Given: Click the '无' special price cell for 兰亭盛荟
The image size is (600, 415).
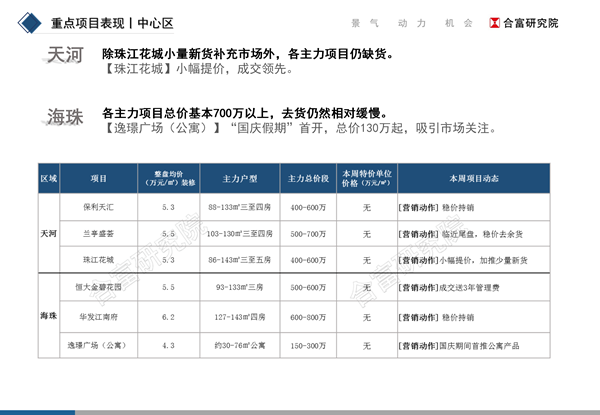Looking at the screenshot, I should pyautogui.click(x=367, y=233).
